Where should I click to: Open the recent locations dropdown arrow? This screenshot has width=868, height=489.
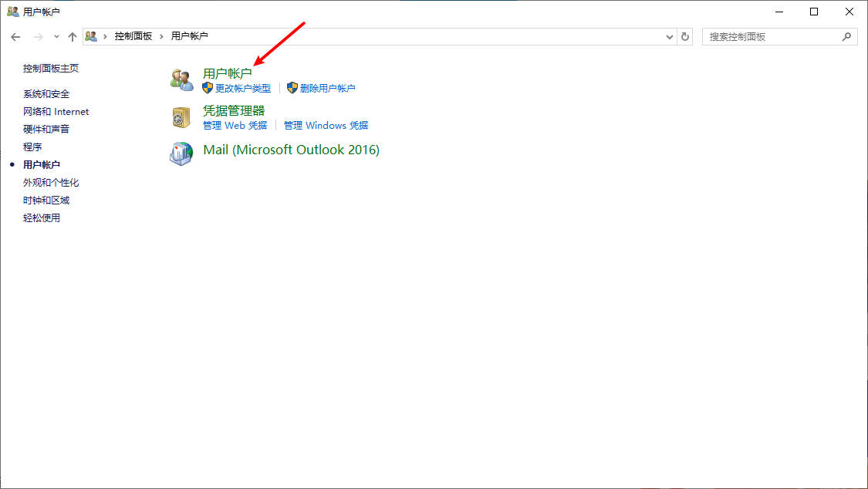pos(56,37)
